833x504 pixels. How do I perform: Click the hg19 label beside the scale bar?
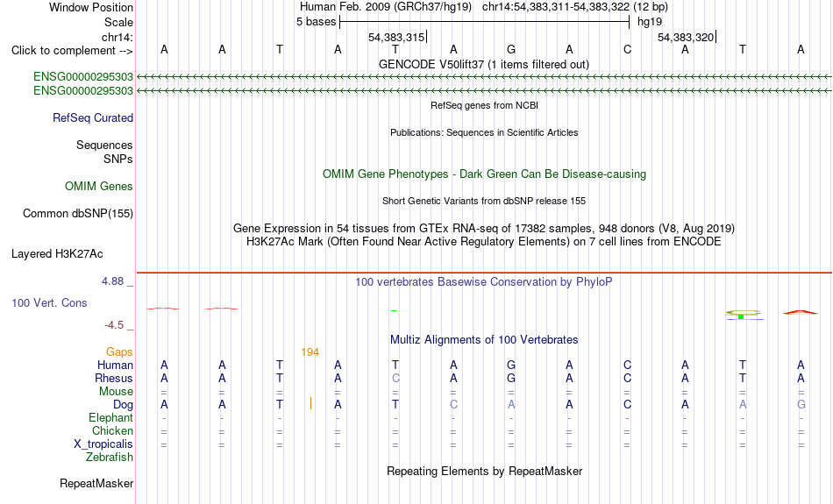point(650,22)
